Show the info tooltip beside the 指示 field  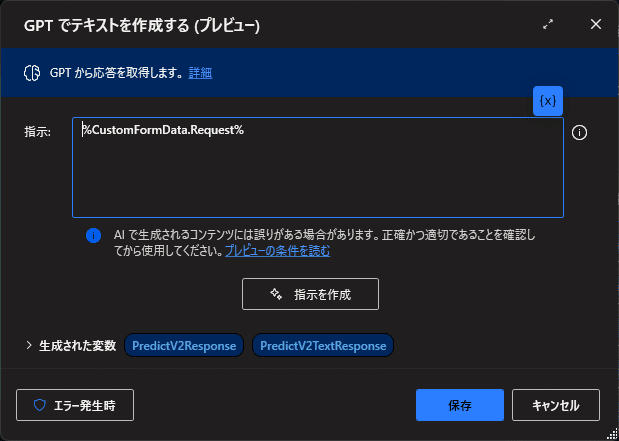[579, 133]
